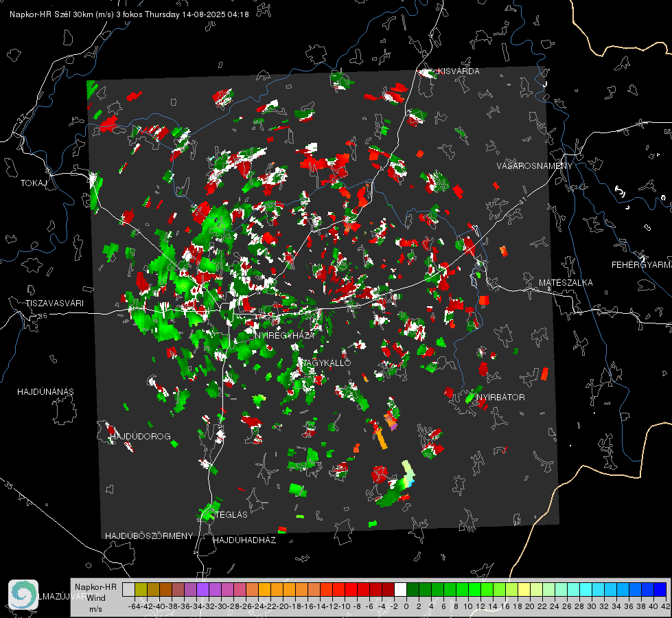The height and width of the screenshot is (618, 672).
Task: Select the TOKAJ city label
Action: click(34, 183)
